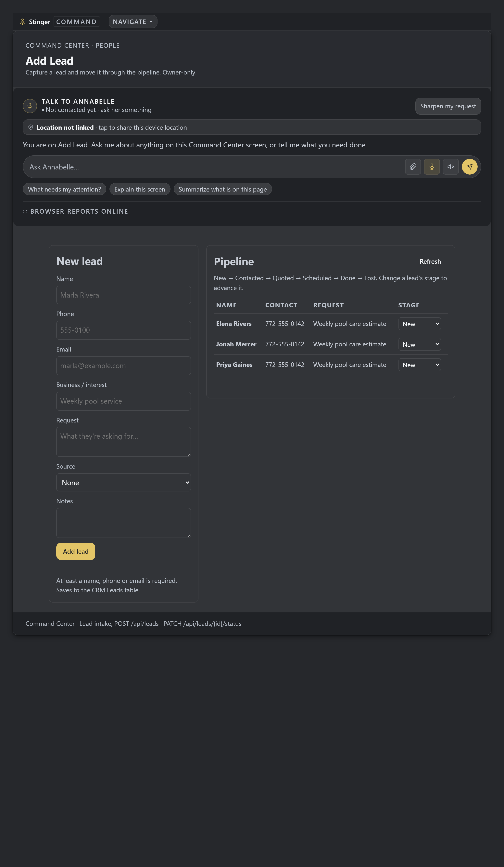Attach a file with the paperclip icon
The image size is (504, 867).
point(413,167)
